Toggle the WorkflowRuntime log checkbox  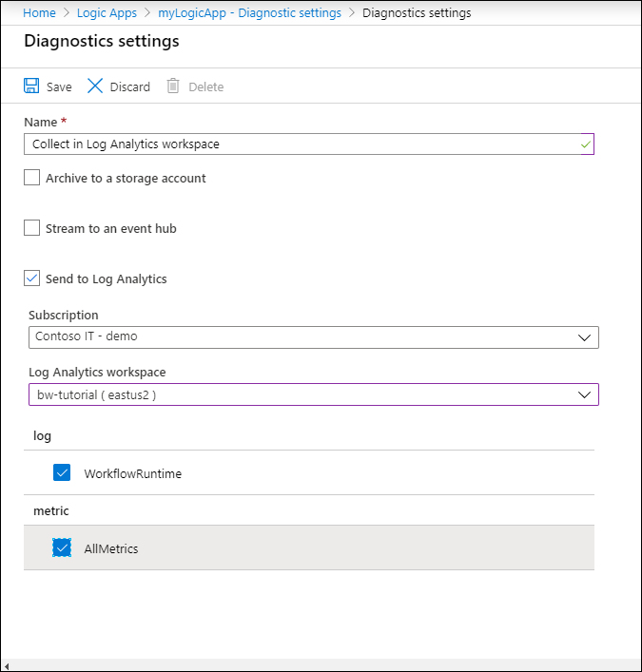click(62, 472)
